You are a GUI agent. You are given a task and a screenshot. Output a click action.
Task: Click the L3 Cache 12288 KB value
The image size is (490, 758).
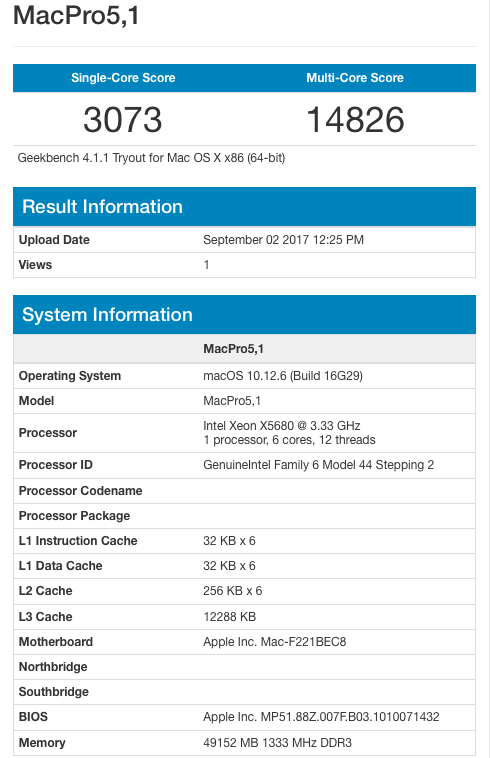(230, 617)
